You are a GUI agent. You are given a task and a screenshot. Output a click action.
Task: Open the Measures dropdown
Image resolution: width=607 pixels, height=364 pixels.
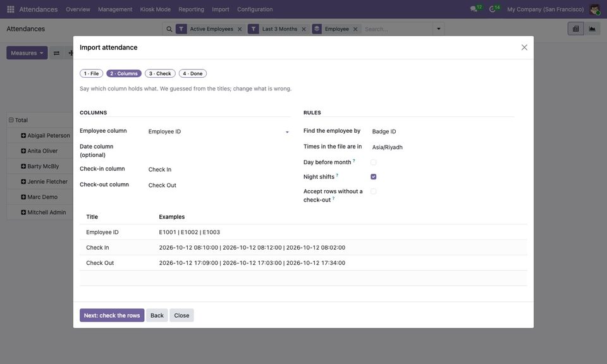(27, 53)
